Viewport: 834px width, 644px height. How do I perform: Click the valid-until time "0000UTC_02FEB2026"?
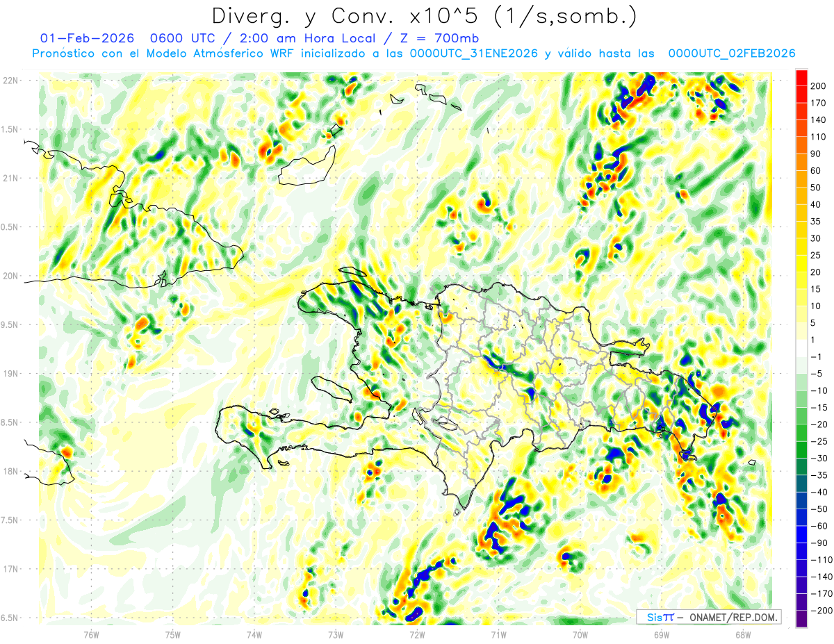[731, 53]
